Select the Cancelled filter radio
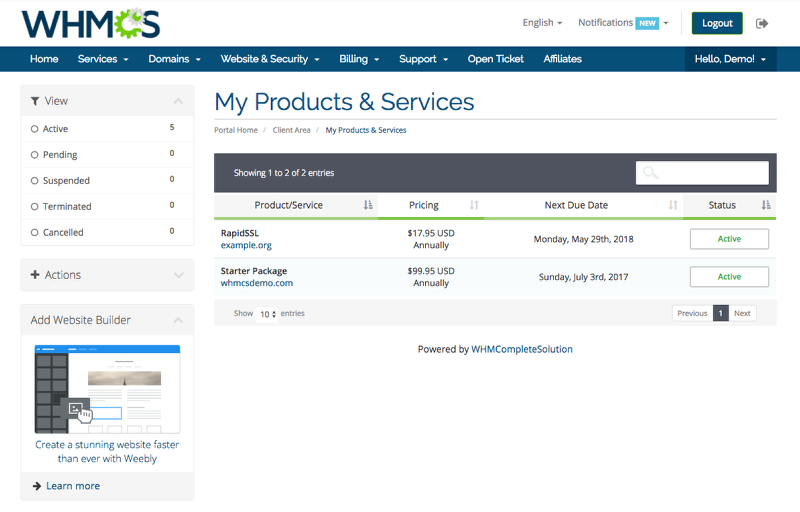 coord(34,233)
